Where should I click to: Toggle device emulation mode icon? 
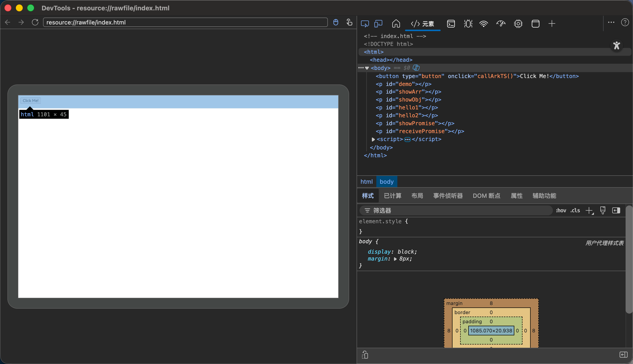click(x=378, y=24)
